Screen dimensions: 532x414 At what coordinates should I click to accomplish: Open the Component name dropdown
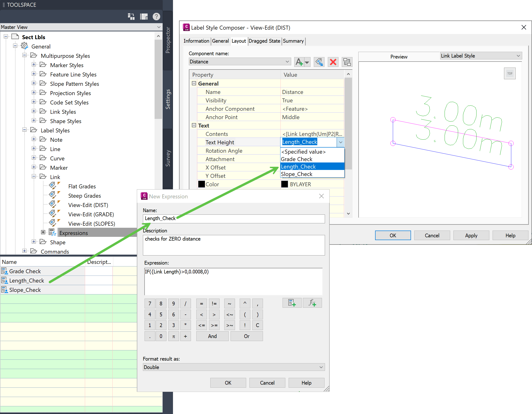(287, 62)
